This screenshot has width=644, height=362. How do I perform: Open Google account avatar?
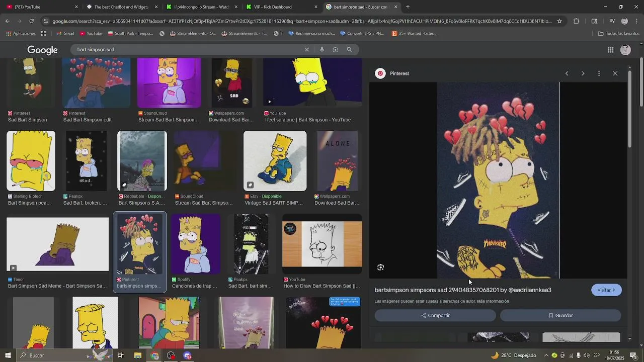(x=625, y=50)
